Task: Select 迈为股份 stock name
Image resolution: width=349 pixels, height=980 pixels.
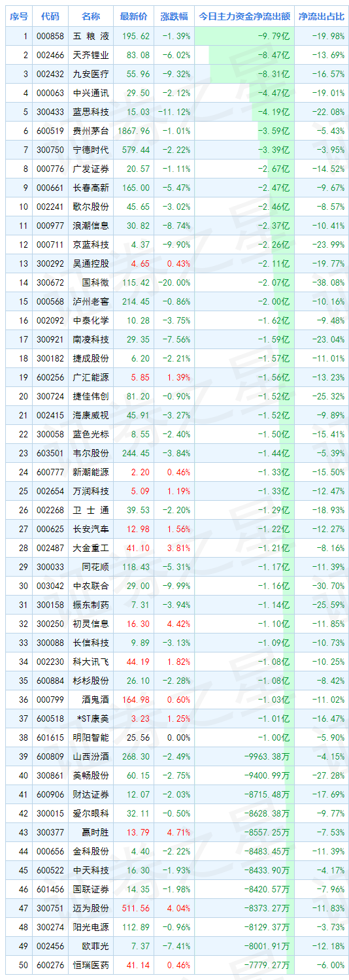Action: 91,907
